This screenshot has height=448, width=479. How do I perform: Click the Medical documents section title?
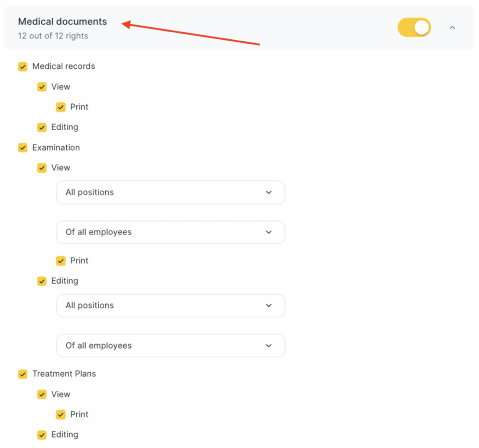click(62, 22)
